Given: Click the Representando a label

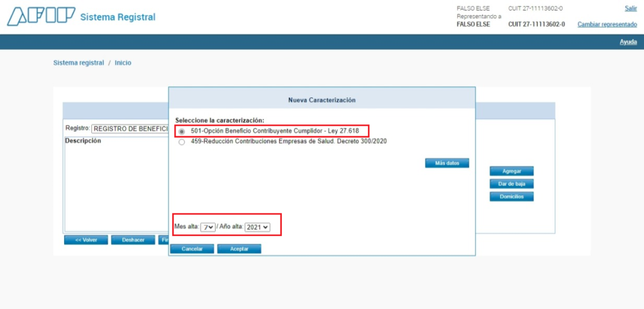Looking at the screenshot, I should coord(479,16).
